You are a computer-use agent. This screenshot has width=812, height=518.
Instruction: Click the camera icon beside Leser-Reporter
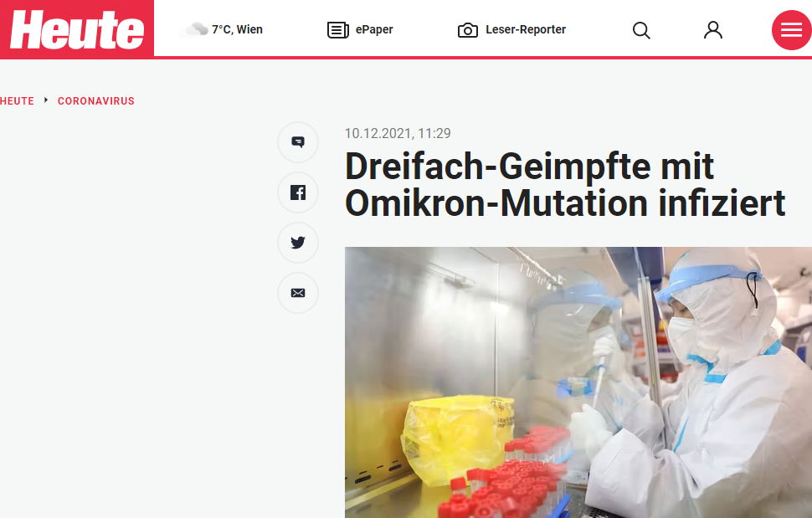pyautogui.click(x=468, y=30)
